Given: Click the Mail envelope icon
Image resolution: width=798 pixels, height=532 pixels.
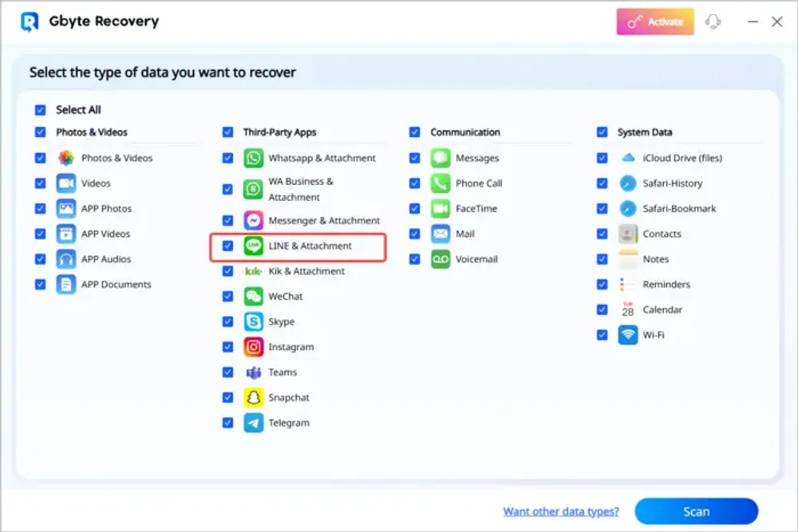Looking at the screenshot, I should point(440,234).
